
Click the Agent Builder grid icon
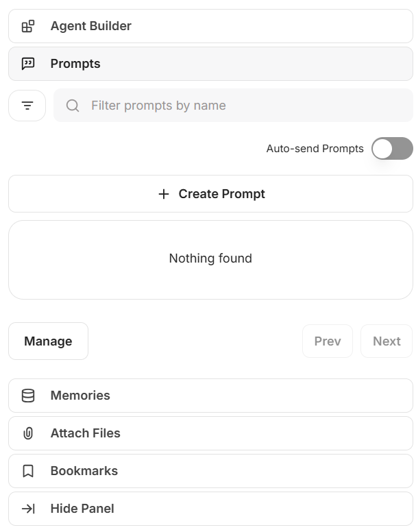[x=28, y=27]
